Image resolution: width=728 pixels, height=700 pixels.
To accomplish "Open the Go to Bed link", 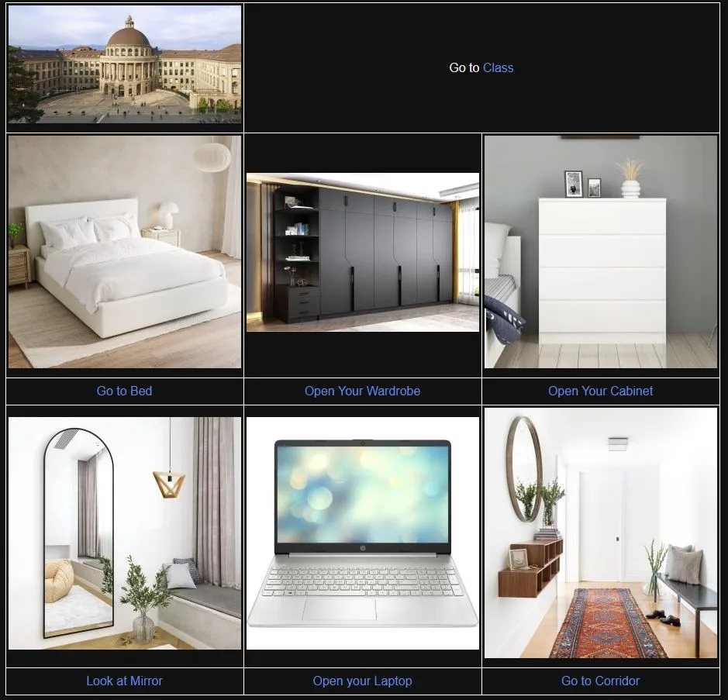I will pos(124,391).
